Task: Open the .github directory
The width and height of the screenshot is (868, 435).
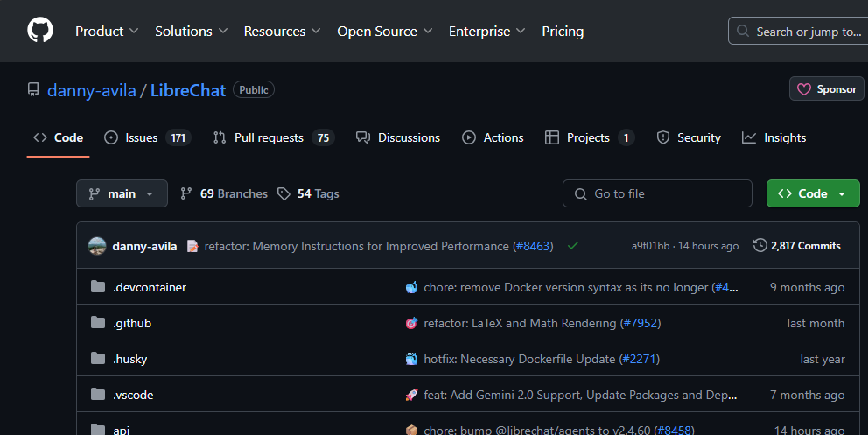Action: point(132,323)
